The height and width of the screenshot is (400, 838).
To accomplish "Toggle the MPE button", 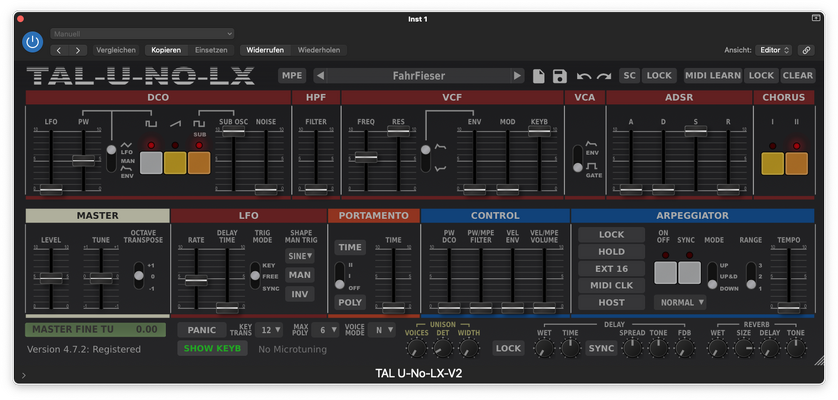I will [292, 75].
